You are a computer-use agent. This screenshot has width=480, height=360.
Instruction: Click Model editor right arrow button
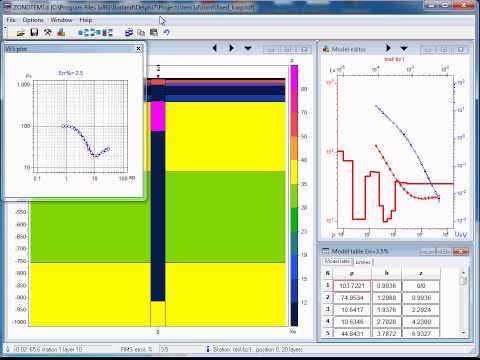click(388, 48)
